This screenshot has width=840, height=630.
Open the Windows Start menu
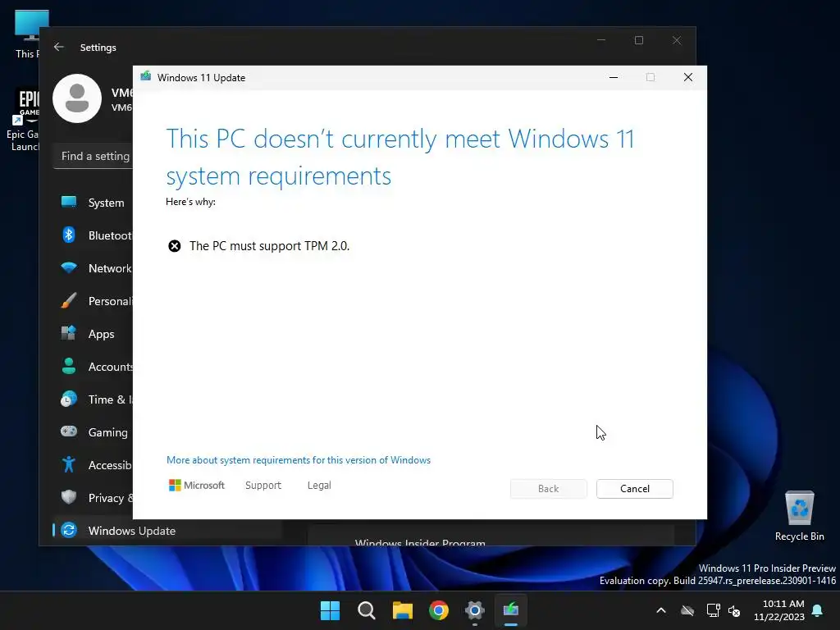(330, 610)
